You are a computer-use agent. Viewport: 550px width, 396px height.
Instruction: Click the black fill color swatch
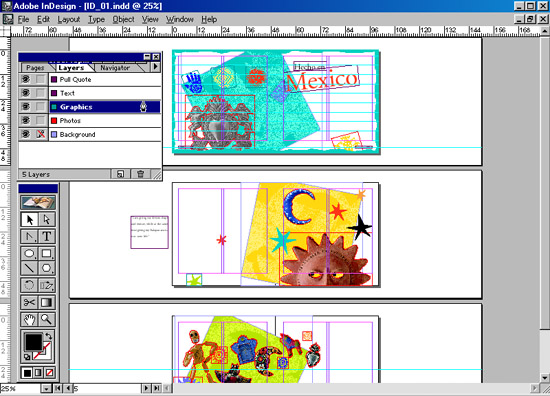click(33, 342)
